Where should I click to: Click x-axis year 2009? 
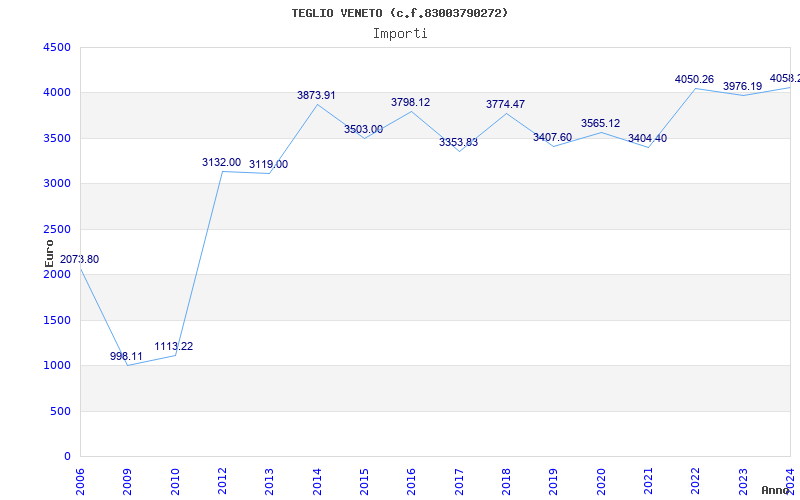click(128, 482)
